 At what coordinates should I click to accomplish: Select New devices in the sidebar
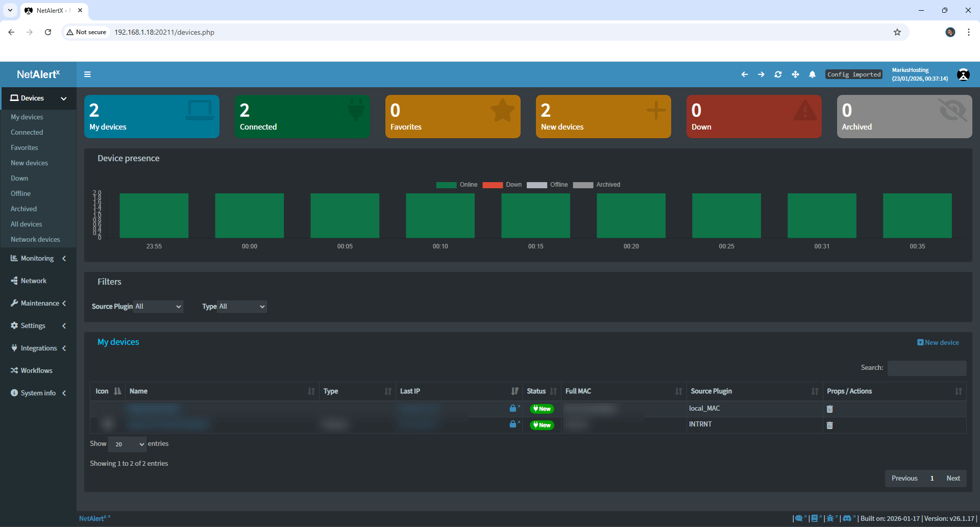click(29, 163)
